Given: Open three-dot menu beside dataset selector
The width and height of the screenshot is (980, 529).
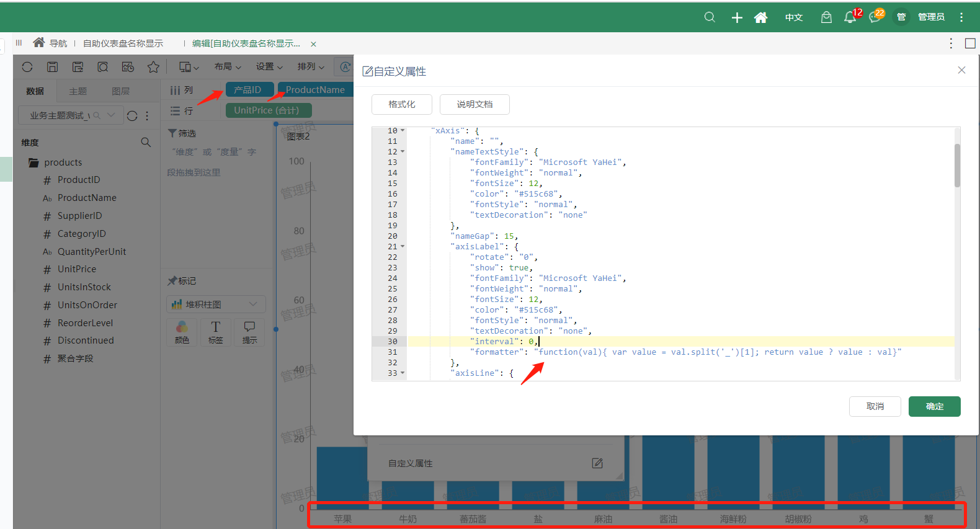Looking at the screenshot, I should tap(147, 116).
